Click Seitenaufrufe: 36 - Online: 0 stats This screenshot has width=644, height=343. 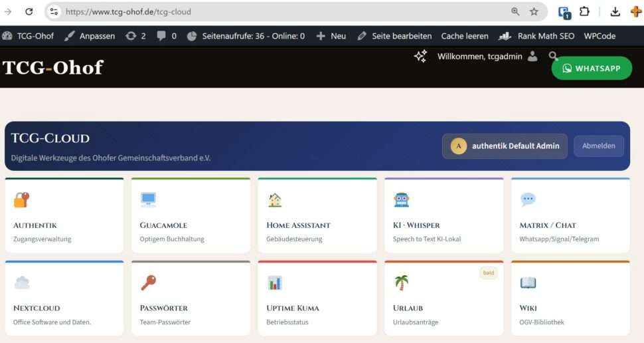[246, 36]
